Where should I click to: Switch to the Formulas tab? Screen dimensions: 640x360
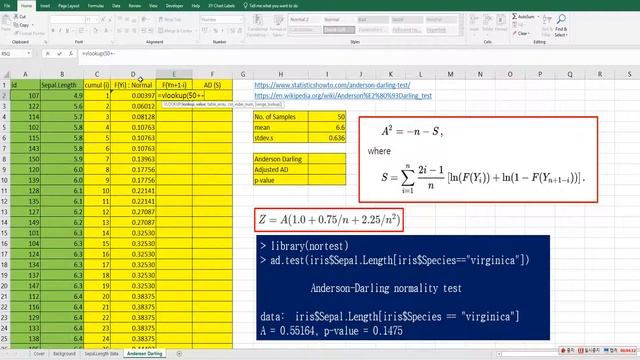[x=96, y=6]
